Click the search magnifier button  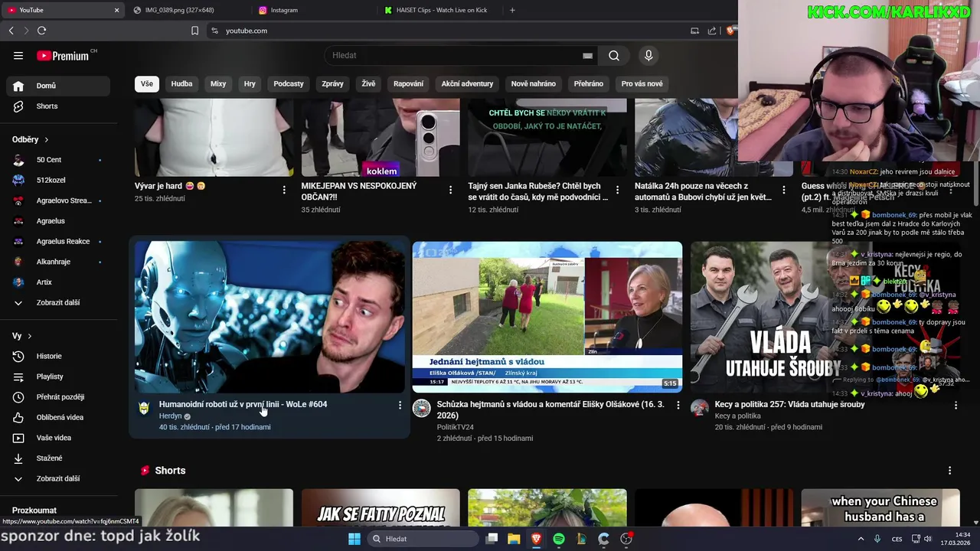click(x=614, y=55)
